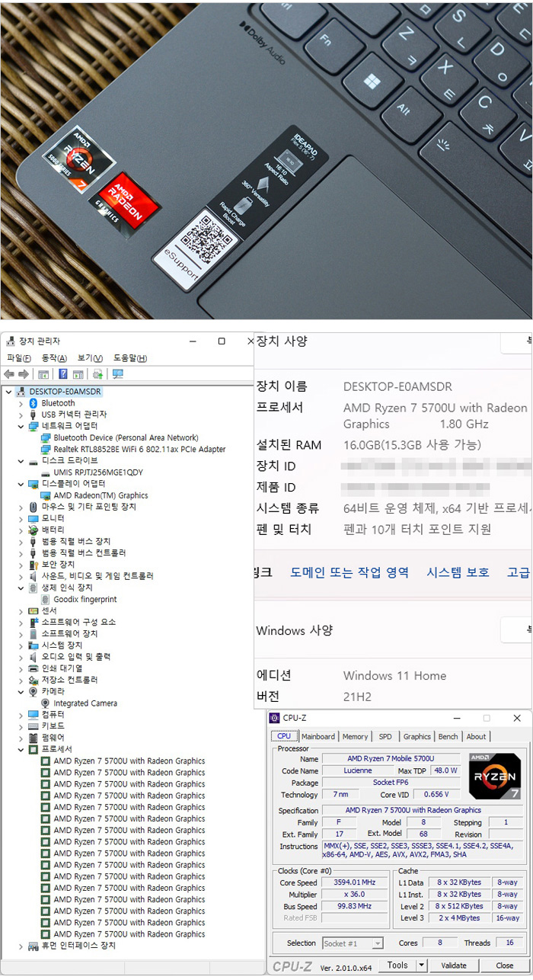
Task: Click the Code Name field showing Lucienne
Action: [x=359, y=771]
